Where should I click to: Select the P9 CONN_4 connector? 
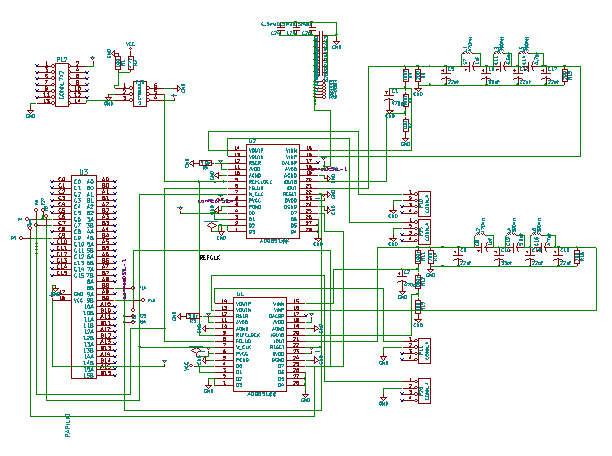(424, 232)
